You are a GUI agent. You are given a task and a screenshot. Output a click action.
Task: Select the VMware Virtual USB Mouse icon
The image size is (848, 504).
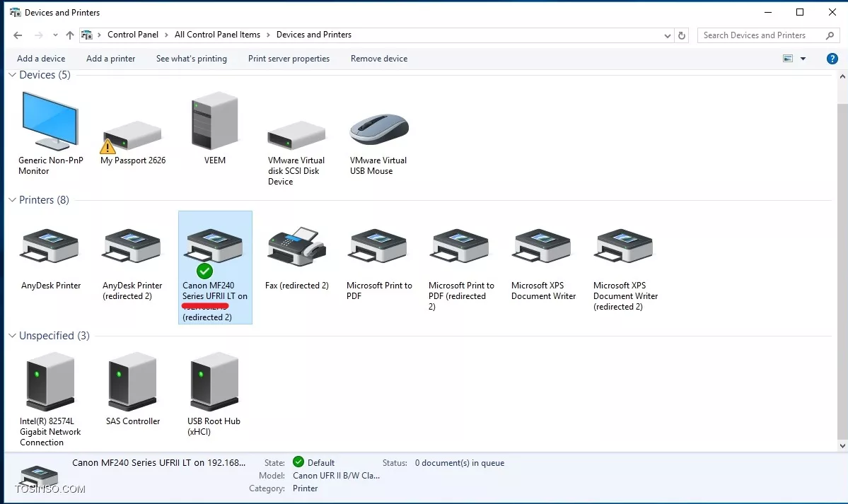379,129
